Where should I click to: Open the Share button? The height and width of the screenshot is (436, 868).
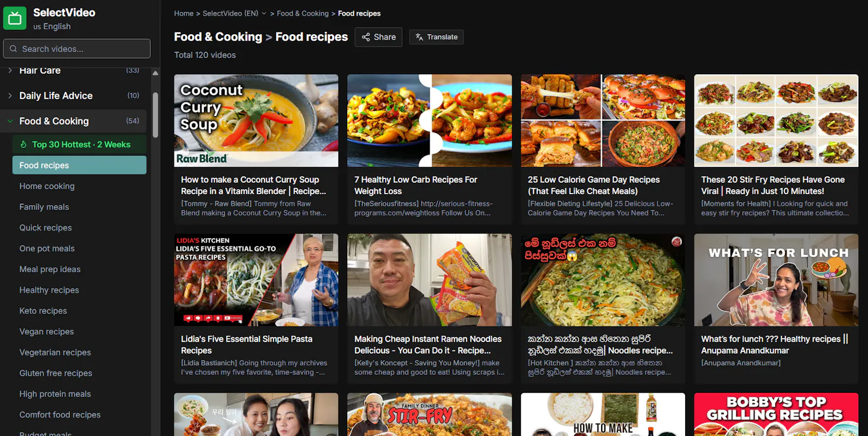click(x=379, y=37)
